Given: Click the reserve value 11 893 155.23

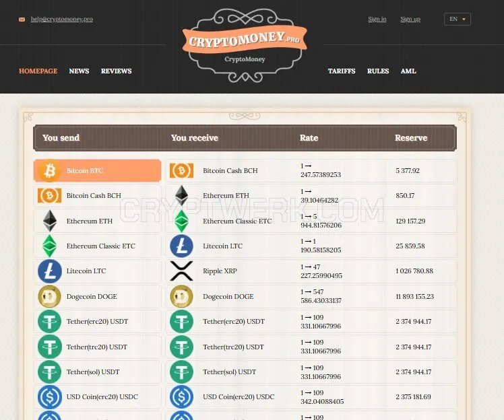Looking at the screenshot, I should click(x=414, y=296).
